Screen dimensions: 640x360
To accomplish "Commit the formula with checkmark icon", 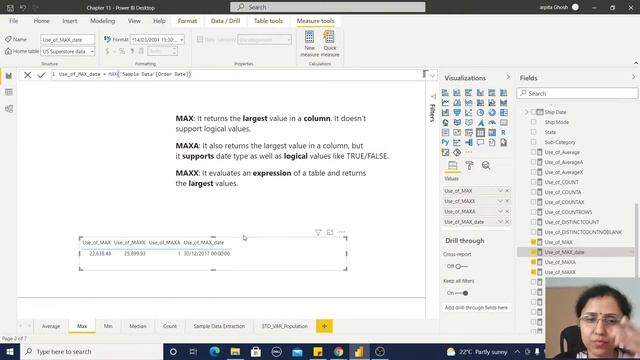I will click(41, 75).
